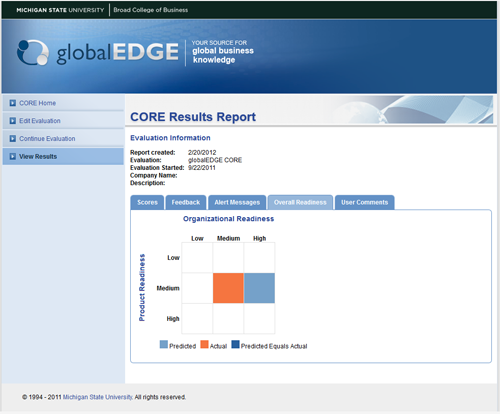Click the arrow icon beside Edit Evaluation
This screenshot has height=414, width=500.
[13, 121]
